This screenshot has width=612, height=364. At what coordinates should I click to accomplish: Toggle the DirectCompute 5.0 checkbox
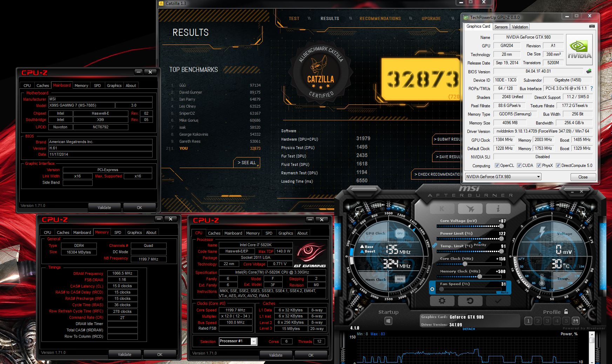pyautogui.click(x=558, y=166)
